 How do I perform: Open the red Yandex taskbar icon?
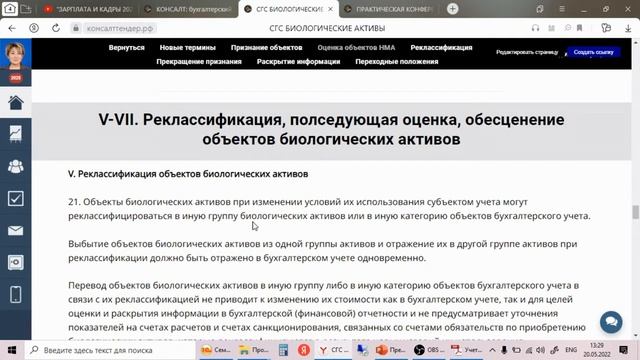point(303,350)
